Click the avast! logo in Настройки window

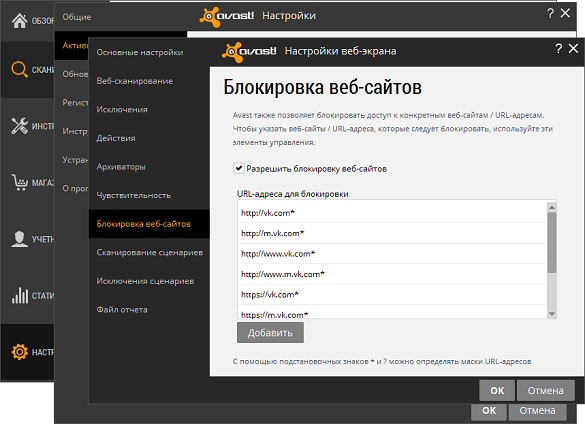(226, 16)
